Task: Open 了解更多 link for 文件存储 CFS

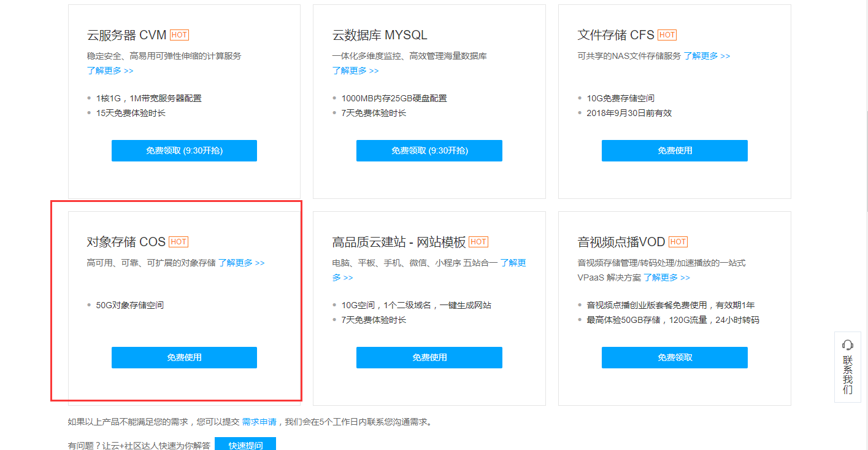Action: 707,56
